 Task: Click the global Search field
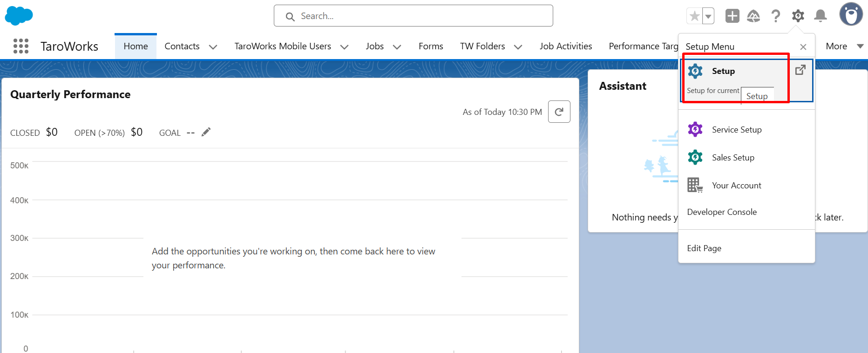(x=414, y=16)
